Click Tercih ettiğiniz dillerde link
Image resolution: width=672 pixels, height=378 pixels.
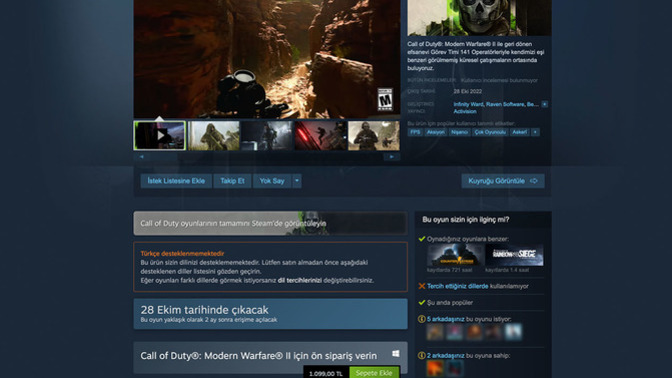(457, 286)
